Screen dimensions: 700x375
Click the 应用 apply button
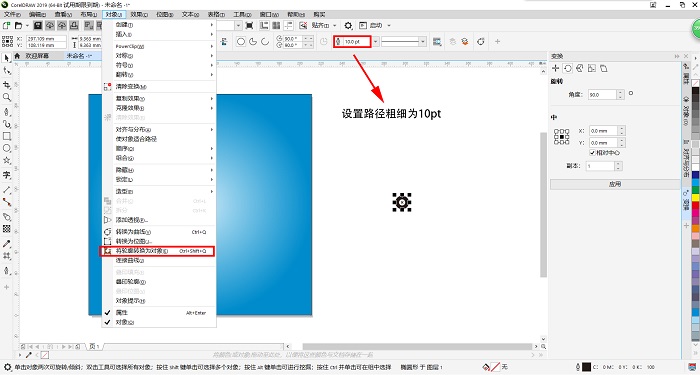pyautogui.click(x=615, y=184)
